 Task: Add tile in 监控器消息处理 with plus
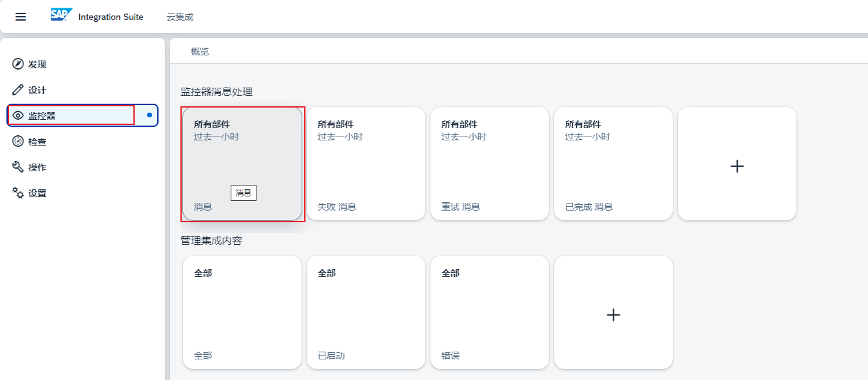[x=737, y=166]
